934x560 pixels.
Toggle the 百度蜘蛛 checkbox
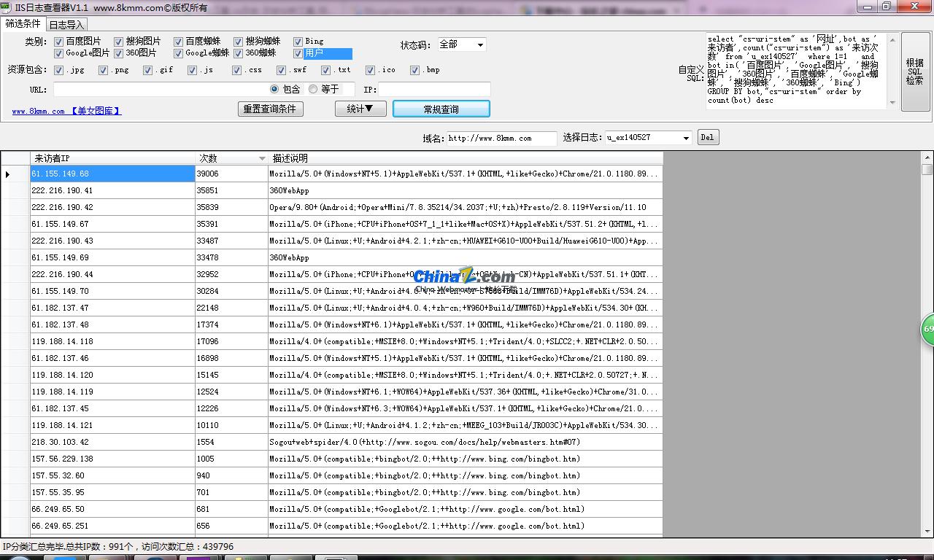178,42
